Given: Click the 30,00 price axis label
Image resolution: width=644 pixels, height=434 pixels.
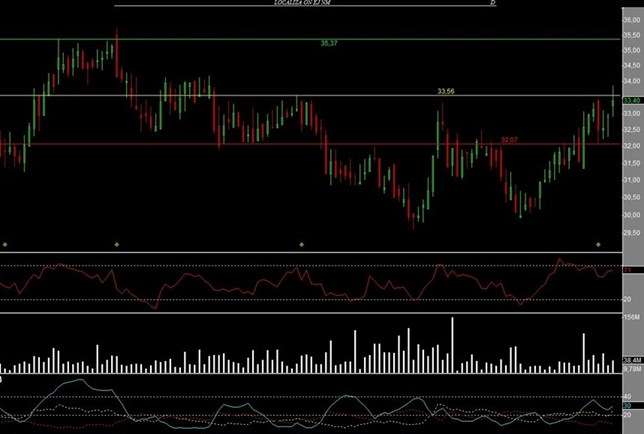Looking at the screenshot, I should click(631, 214).
